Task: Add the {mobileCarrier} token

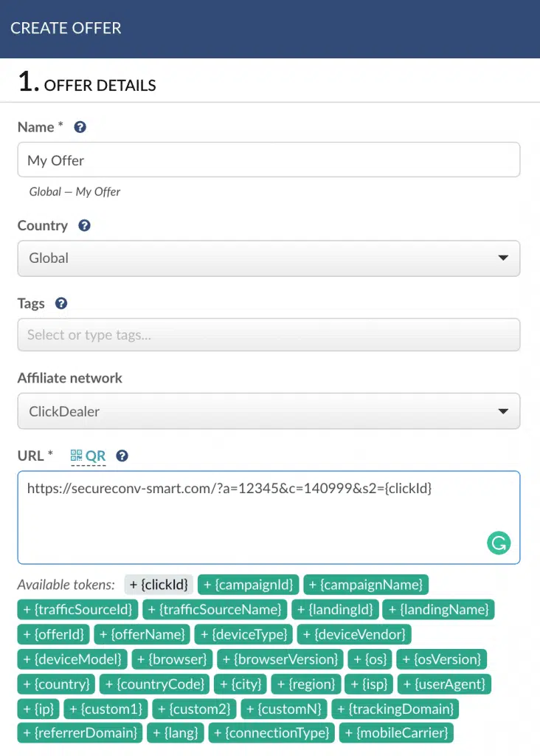Action: click(395, 734)
